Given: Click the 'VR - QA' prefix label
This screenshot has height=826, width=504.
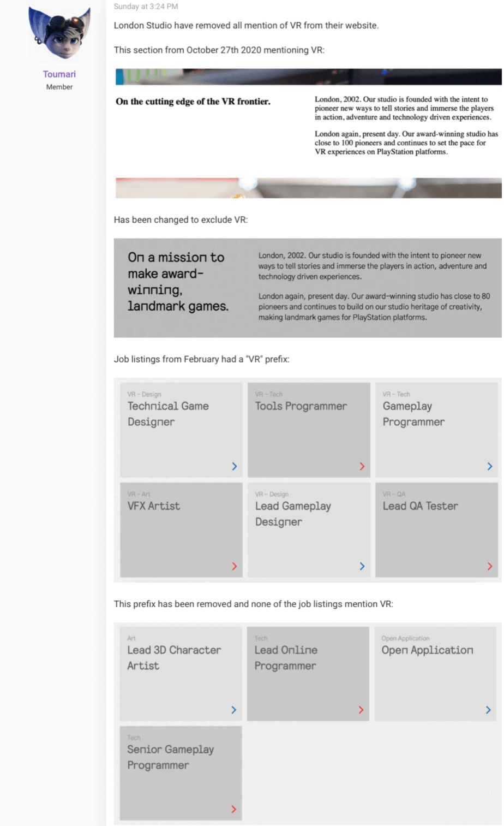Looking at the screenshot, I should coord(394,494).
